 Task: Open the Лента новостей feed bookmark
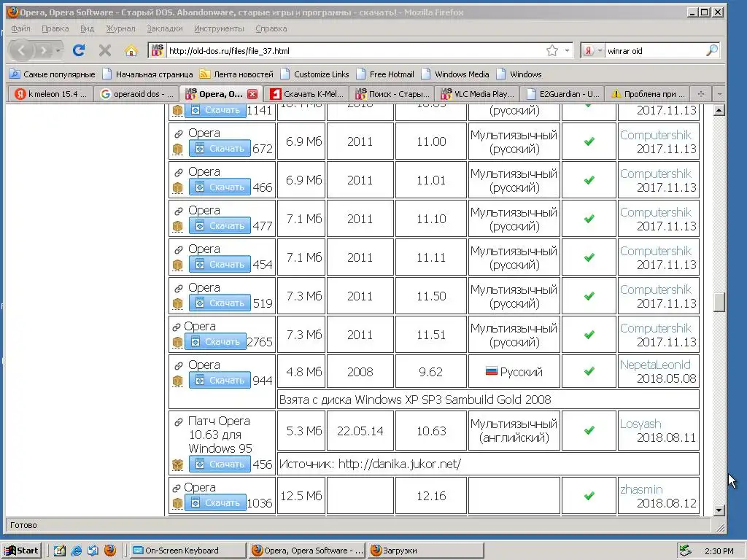click(x=237, y=74)
